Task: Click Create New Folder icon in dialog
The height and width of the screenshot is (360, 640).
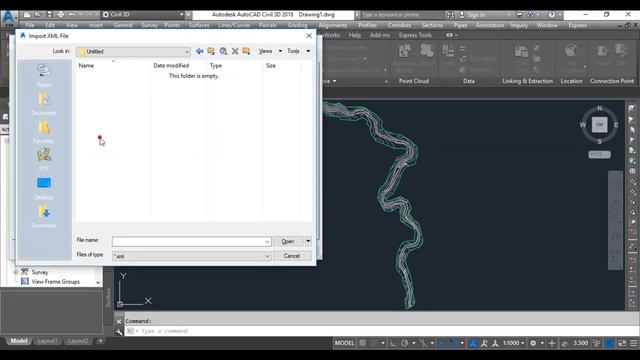Action: point(246,51)
